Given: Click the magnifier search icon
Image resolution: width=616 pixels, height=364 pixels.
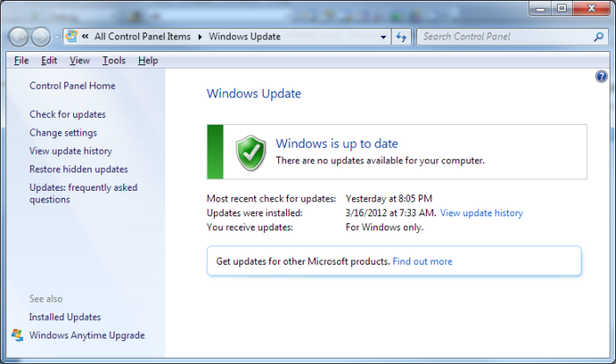Looking at the screenshot, I should pyautogui.click(x=598, y=37).
